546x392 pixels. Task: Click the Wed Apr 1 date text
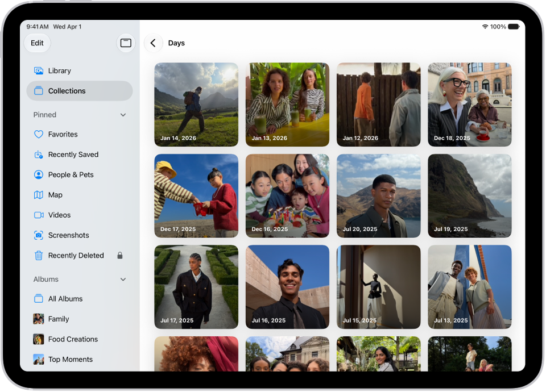tap(67, 27)
